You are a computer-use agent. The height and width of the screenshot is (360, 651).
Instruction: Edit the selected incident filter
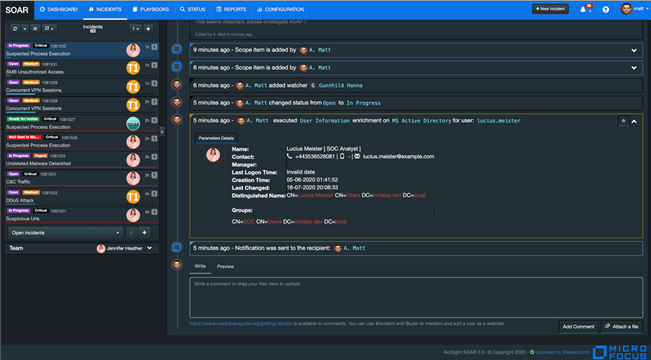tap(132, 233)
